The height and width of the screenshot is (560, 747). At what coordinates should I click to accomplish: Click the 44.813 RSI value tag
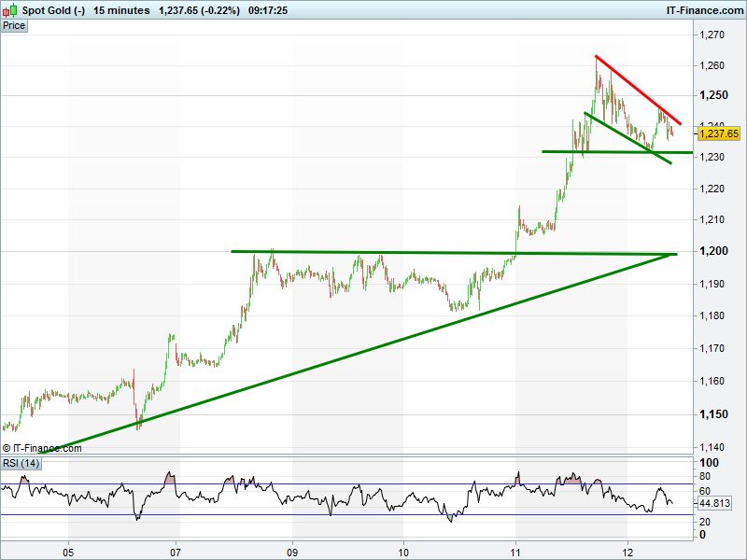[715, 503]
